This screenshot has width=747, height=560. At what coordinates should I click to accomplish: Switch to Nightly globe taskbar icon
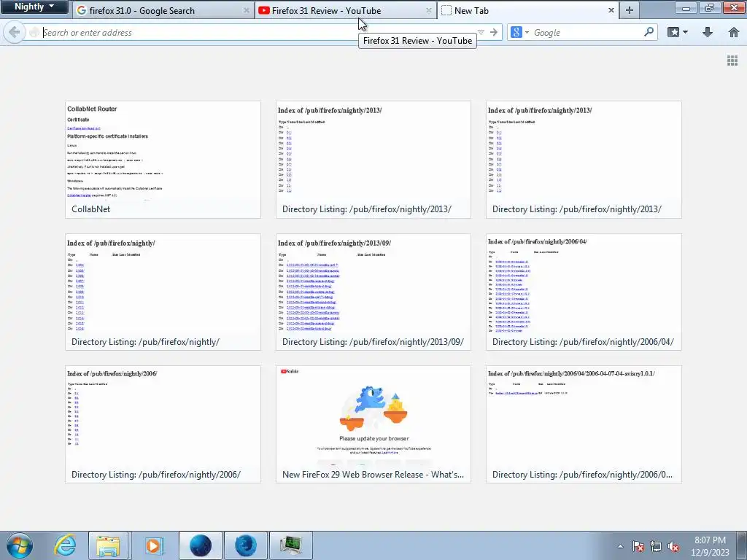[201, 545]
